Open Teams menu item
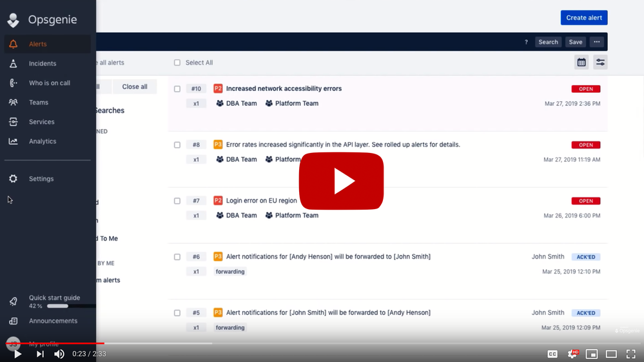This screenshot has height=362, width=644. [x=39, y=103]
